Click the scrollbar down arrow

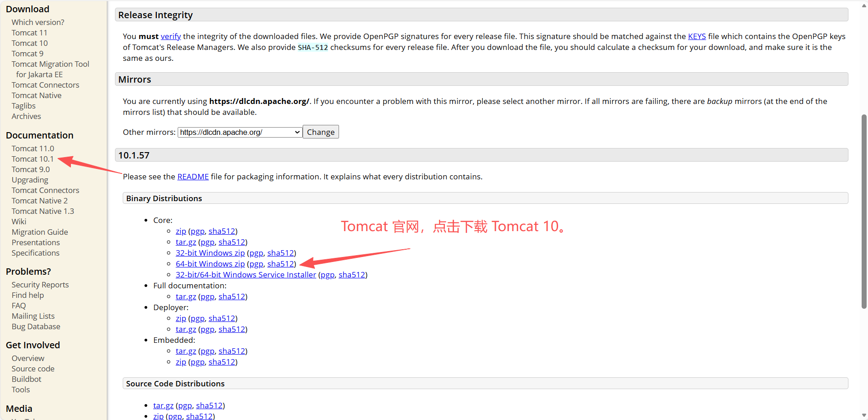[x=864, y=415]
